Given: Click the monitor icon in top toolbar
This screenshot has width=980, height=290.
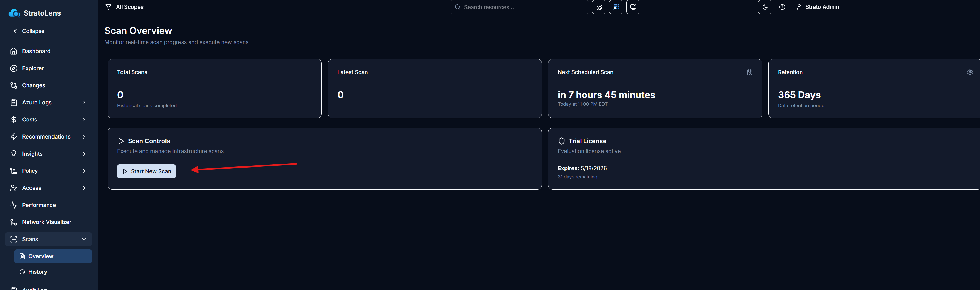Looking at the screenshot, I should [x=633, y=7].
